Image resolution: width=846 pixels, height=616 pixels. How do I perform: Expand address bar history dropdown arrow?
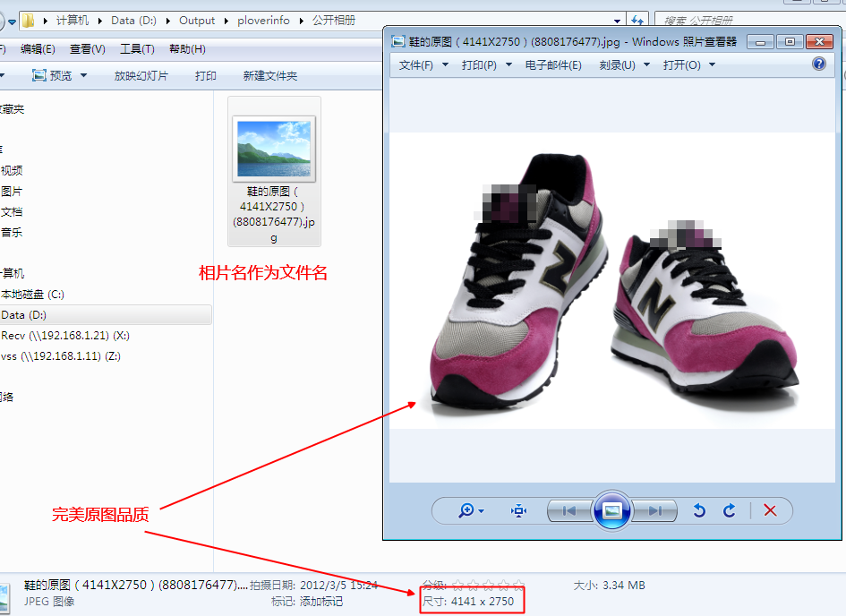click(x=617, y=21)
